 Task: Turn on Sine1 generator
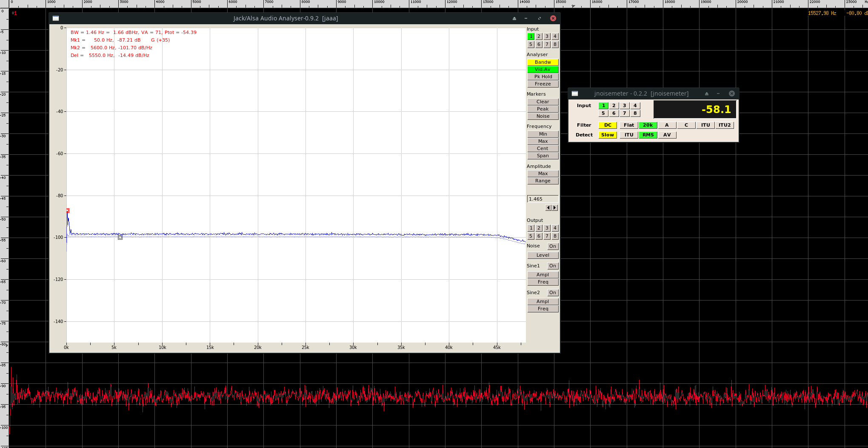pyautogui.click(x=552, y=266)
